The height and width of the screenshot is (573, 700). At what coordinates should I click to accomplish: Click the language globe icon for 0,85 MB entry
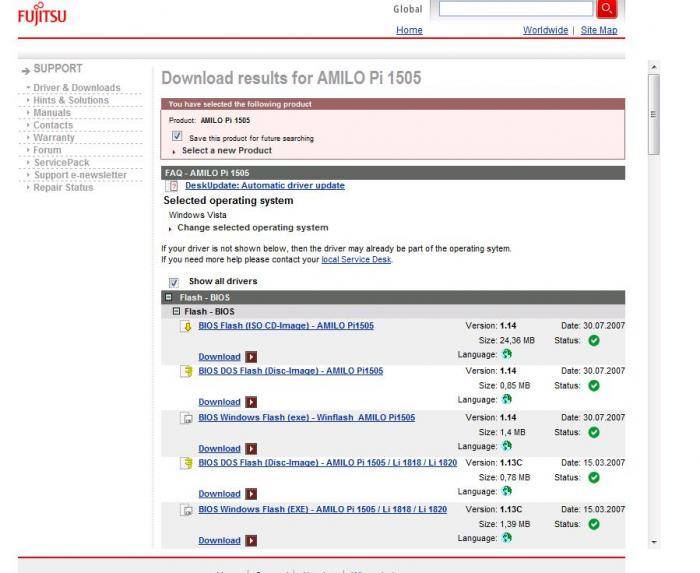(506, 399)
